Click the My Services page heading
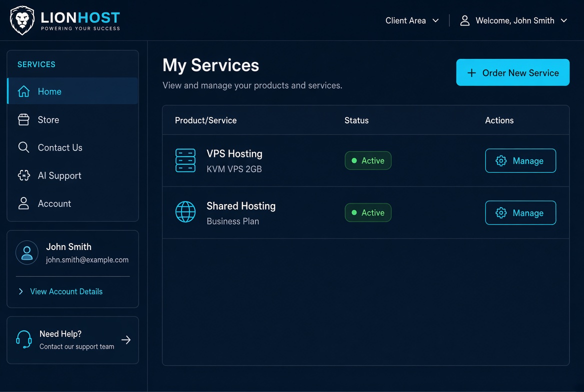This screenshot has width=584, height=392. click(x=210, y=65)
